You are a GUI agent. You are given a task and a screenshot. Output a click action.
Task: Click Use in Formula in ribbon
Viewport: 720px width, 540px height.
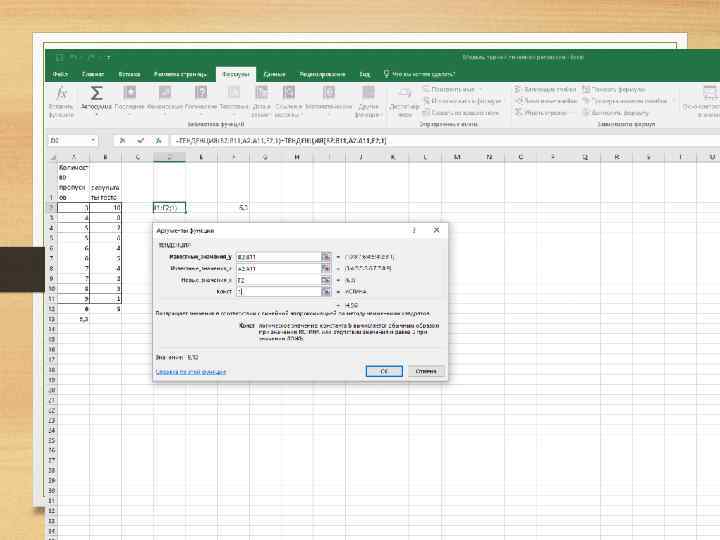pos(462,101)
